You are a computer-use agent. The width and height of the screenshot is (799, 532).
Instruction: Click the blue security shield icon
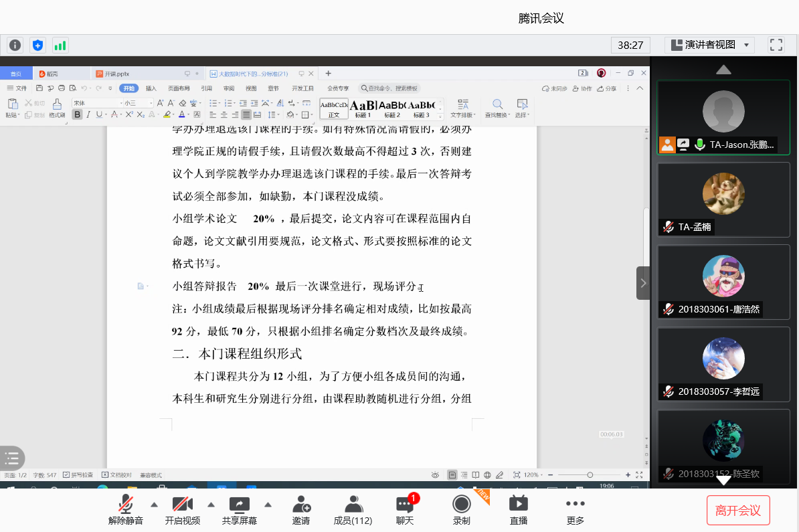(x=37, y=46)
